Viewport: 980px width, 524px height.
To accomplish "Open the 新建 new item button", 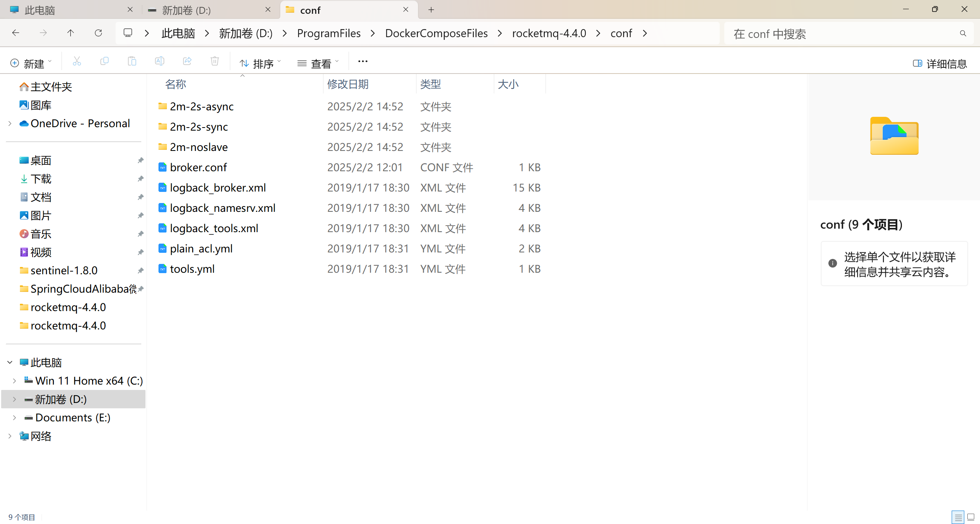I will coord(31,63).
